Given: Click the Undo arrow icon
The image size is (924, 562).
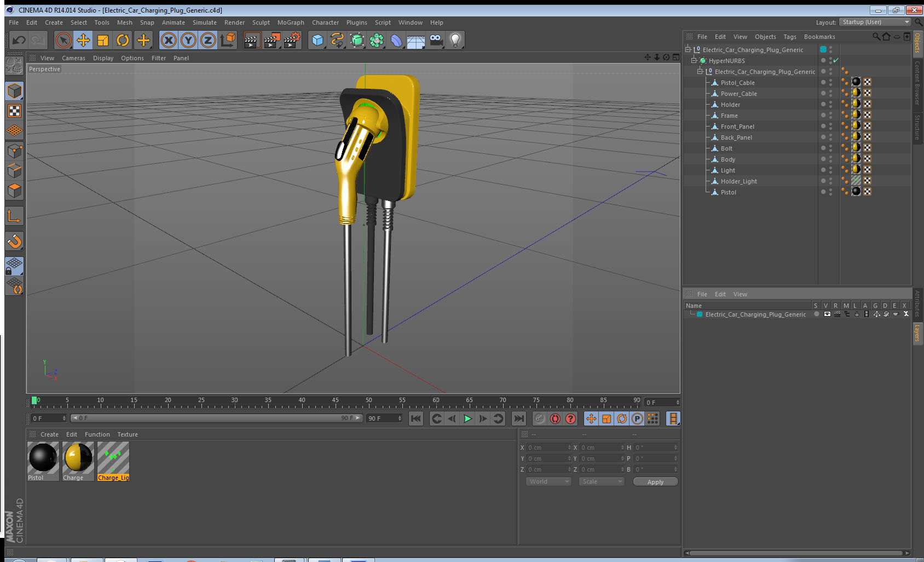Looking at the screenshot, I should [x=19, y=40].
